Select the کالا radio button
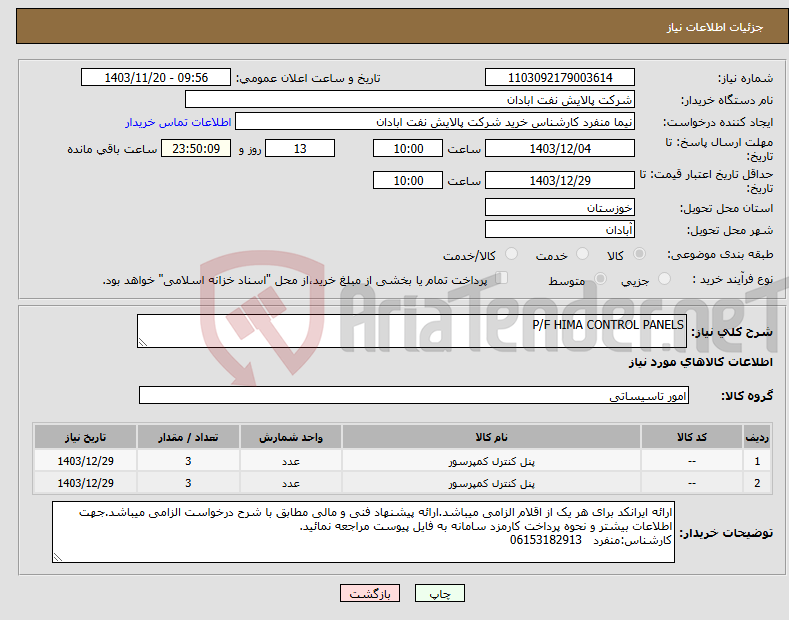The width and height of the screenshot is (789, 620). (639, 254)
